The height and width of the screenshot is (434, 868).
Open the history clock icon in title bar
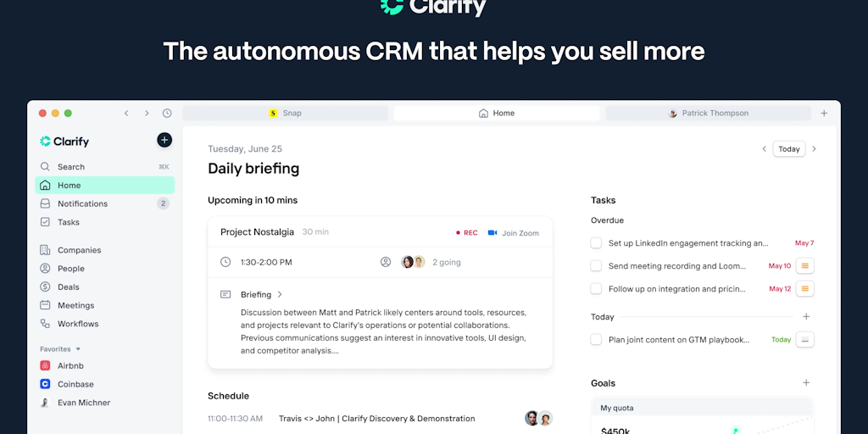[167, 114]
